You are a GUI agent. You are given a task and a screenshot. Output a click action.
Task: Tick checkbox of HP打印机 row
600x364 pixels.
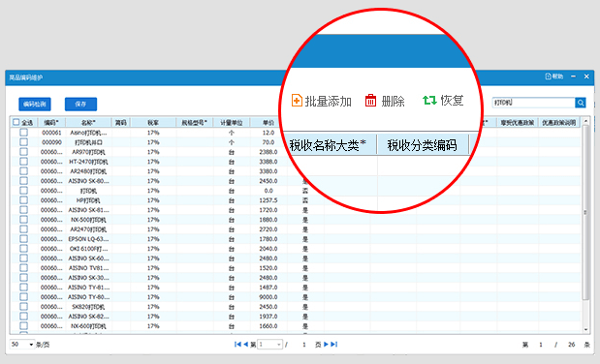(23, 200)
